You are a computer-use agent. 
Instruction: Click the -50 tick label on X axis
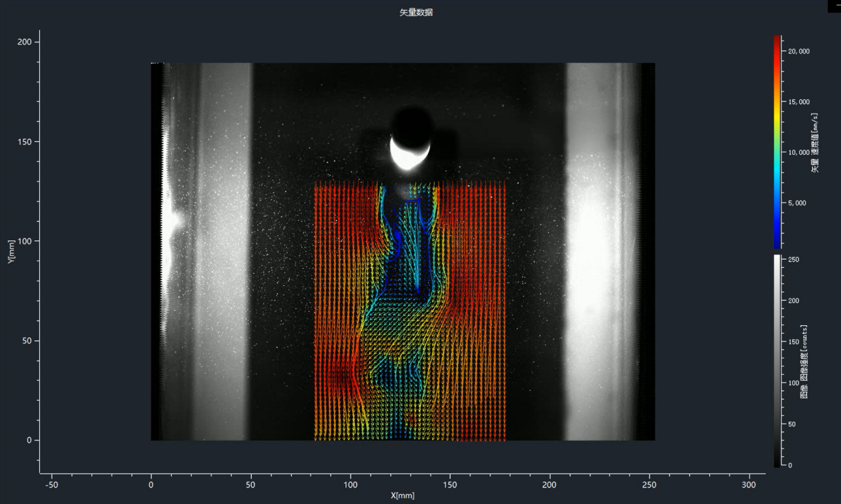tap(50, 485)
